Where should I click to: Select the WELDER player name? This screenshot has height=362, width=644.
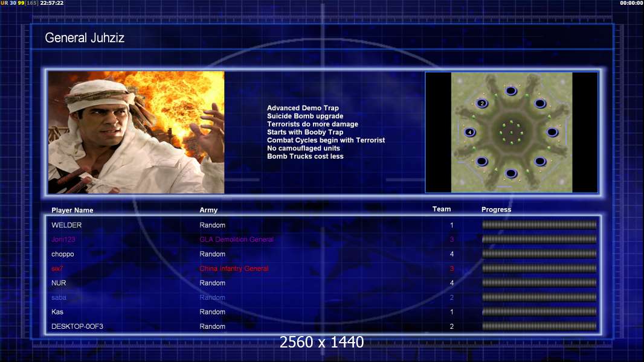coord(66,225)
